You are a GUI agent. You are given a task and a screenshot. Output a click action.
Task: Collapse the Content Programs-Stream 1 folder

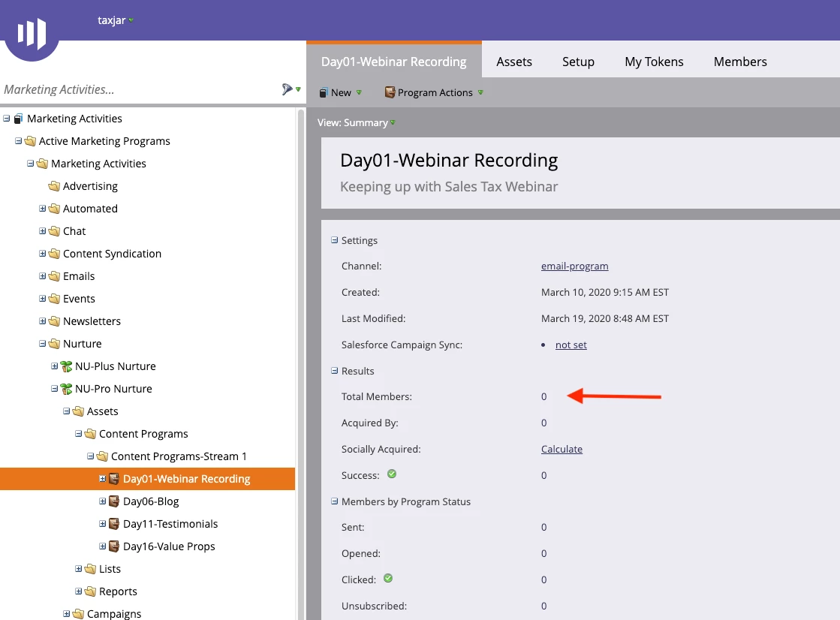[x=91, y=456]
